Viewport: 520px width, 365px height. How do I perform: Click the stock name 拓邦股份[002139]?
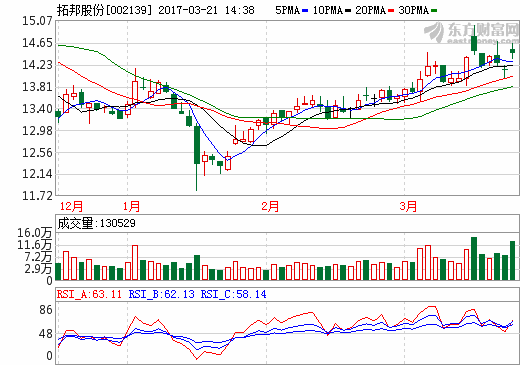point(104,10)
